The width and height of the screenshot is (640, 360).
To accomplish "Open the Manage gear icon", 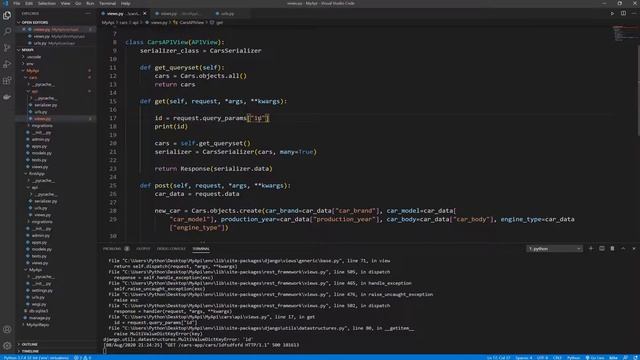I will (7, 346).
